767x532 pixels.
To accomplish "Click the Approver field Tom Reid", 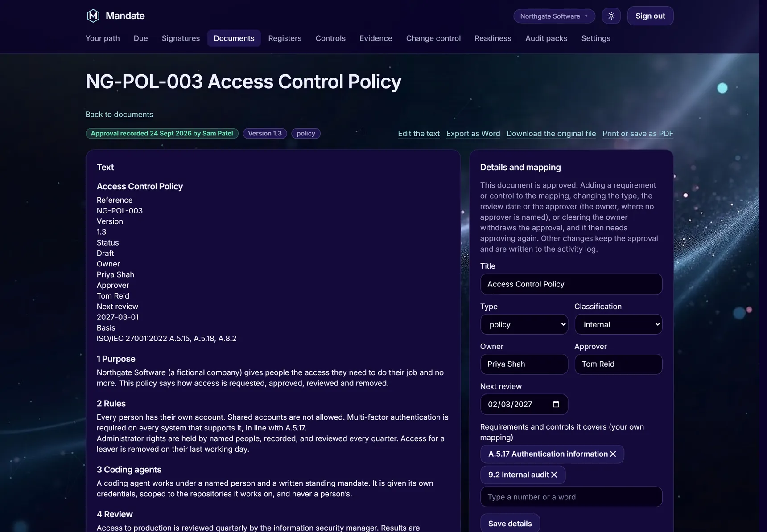I will (x=618, y=364).
